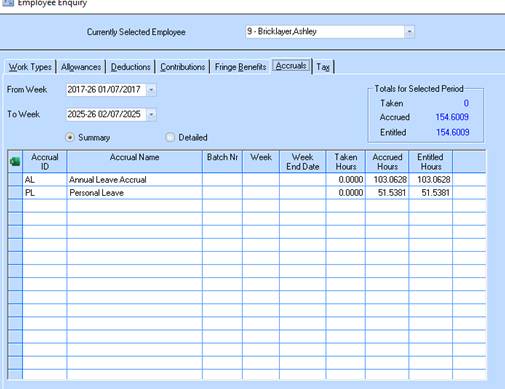
Task: Click the Taken total value 0
Action: click(466, 103)
